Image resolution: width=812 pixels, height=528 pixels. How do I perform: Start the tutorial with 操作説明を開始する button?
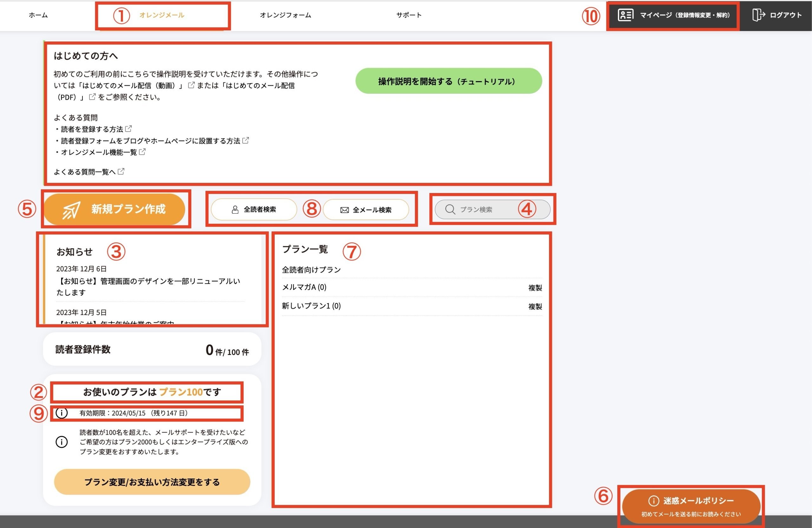click(x=449, y=81)
